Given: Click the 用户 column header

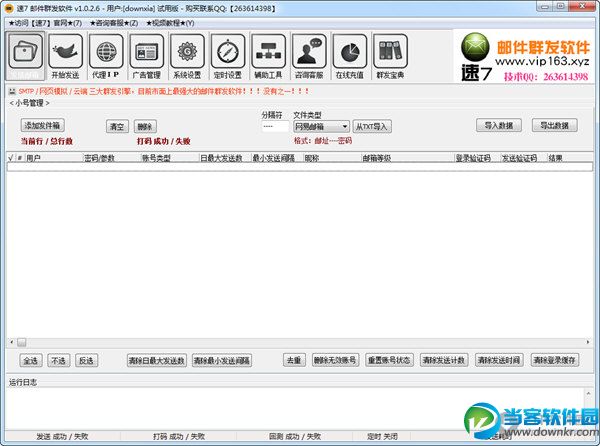Looking at the screenshot, I should (x=54, y=158).
